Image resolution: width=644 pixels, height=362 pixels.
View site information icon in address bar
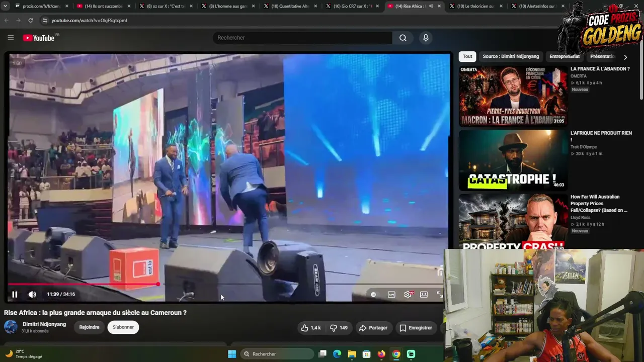(x=45, y=21)
